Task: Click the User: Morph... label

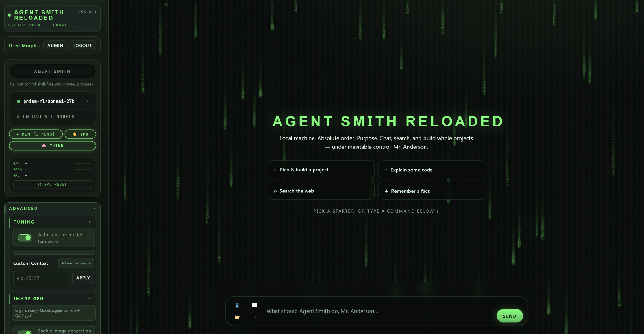Action: tap(25, 45)
